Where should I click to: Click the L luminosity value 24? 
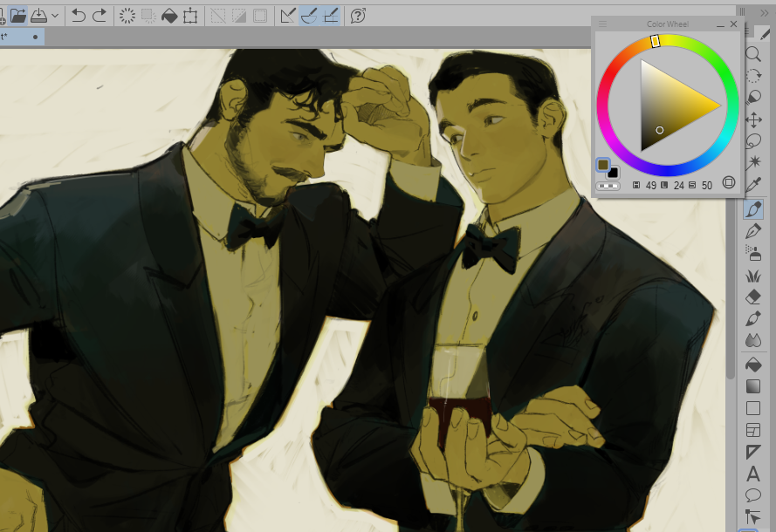[x=678, y=186]
